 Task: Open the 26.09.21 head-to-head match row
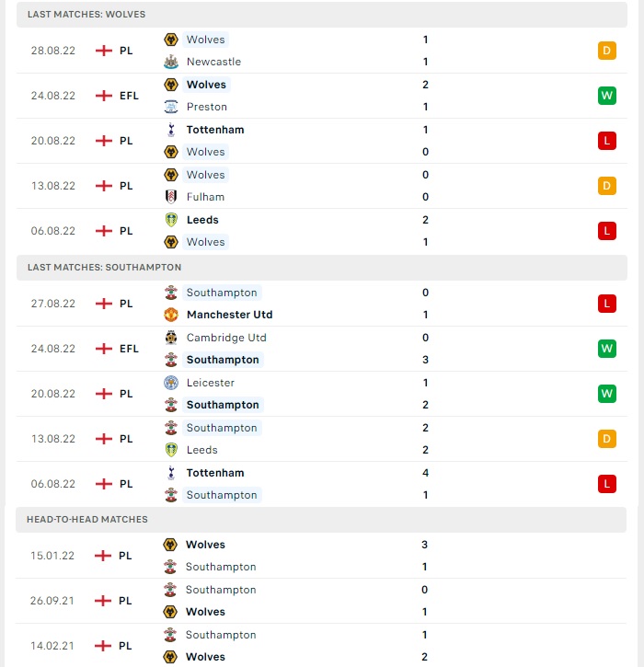321,601
